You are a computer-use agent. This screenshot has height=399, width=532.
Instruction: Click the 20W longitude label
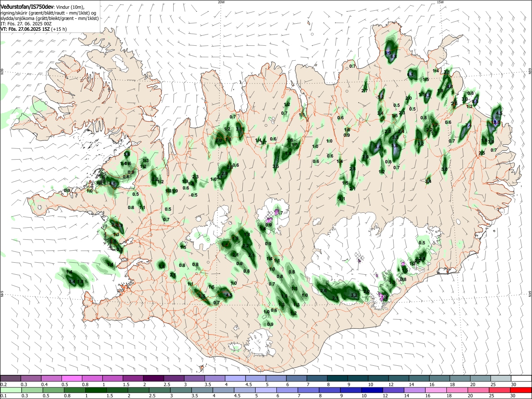point(221,2)
